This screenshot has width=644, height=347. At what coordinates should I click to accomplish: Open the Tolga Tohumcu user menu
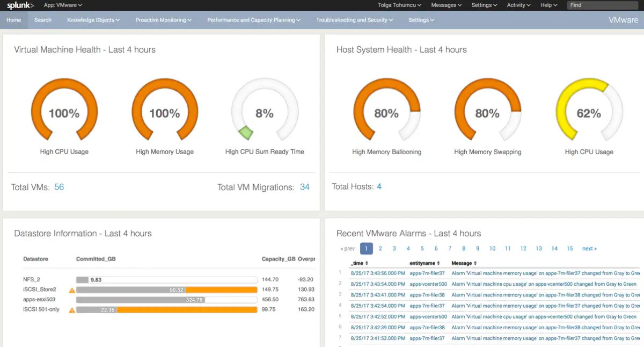(x=399, y=5)
